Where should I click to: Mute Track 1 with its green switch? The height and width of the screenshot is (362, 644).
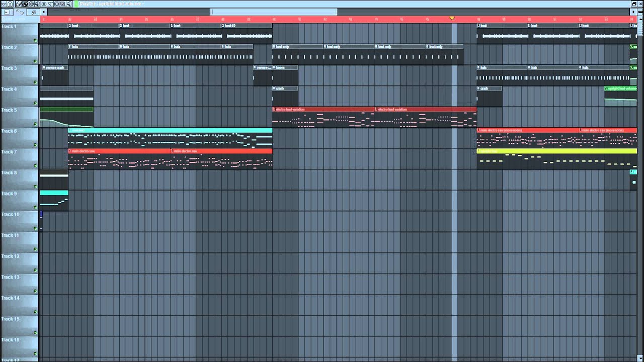coord(35,40)
